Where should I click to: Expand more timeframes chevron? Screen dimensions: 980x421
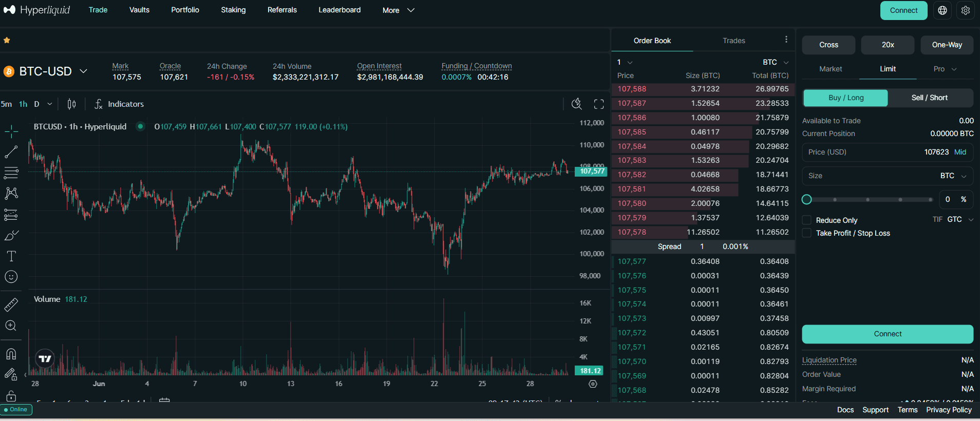pyautogui.click(x=50, y=104)
